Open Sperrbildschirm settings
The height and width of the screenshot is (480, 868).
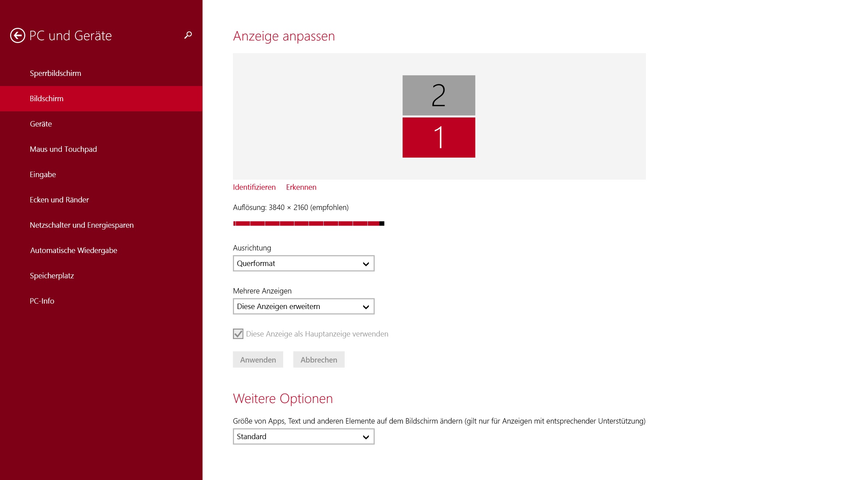55,73
